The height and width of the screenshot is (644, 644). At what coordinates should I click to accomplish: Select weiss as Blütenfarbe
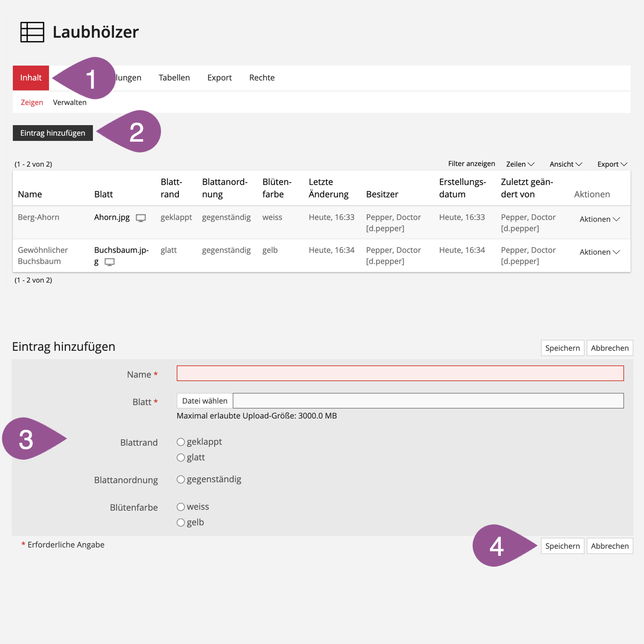pyautogui.click(x=181, y=507)
